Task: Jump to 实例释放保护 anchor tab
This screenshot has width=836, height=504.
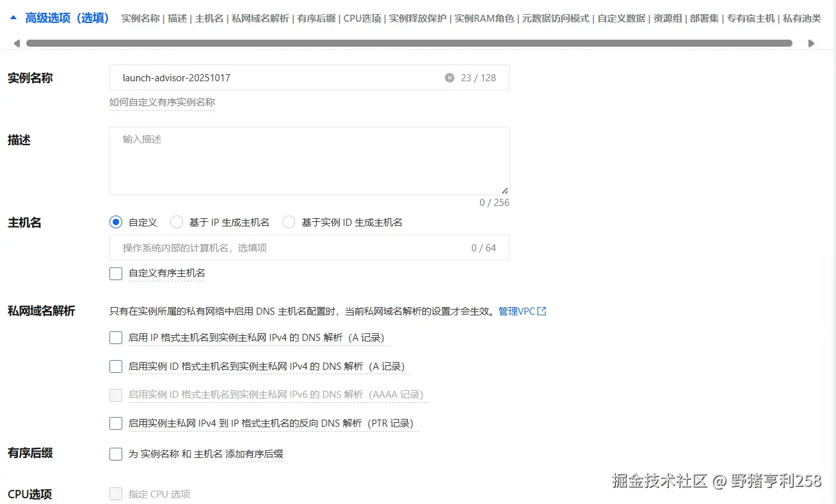Action: (418, 19)
